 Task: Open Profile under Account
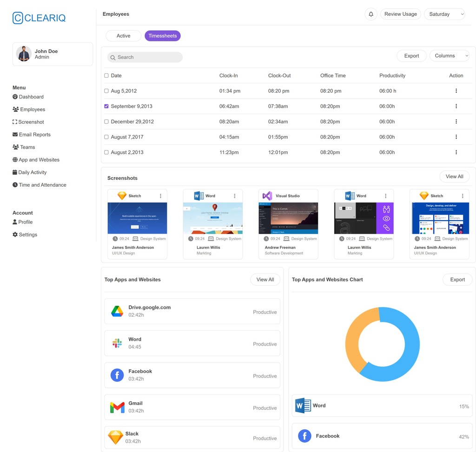(x=22, y=222)
